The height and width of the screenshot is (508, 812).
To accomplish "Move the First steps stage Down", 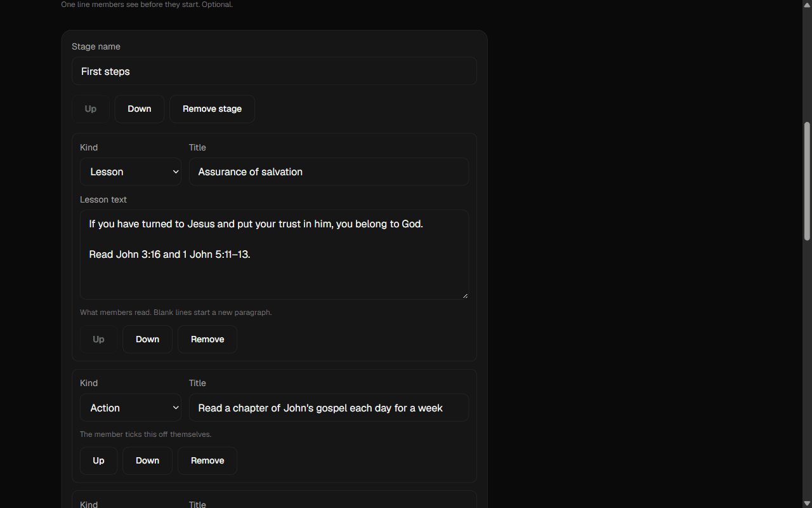I will point(140,109).
